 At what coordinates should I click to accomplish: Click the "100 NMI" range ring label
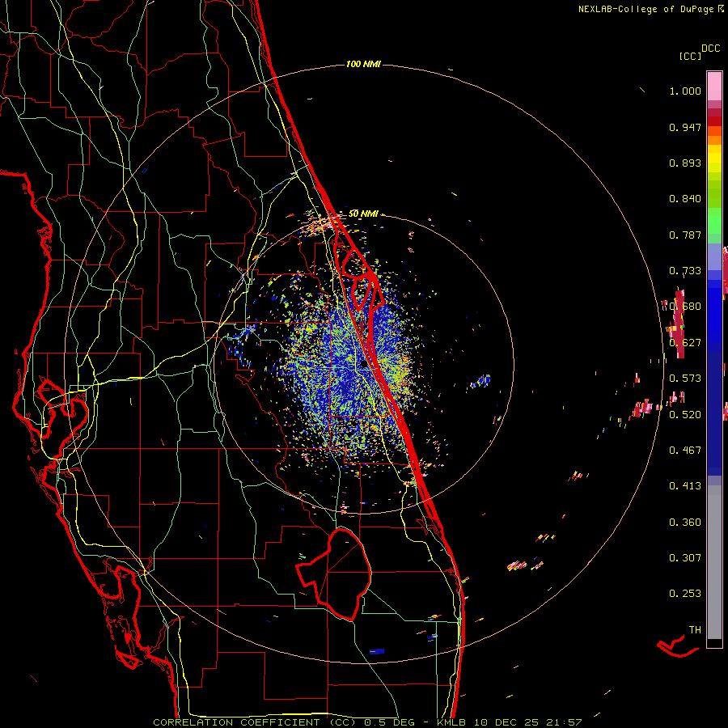pos(363,64)
